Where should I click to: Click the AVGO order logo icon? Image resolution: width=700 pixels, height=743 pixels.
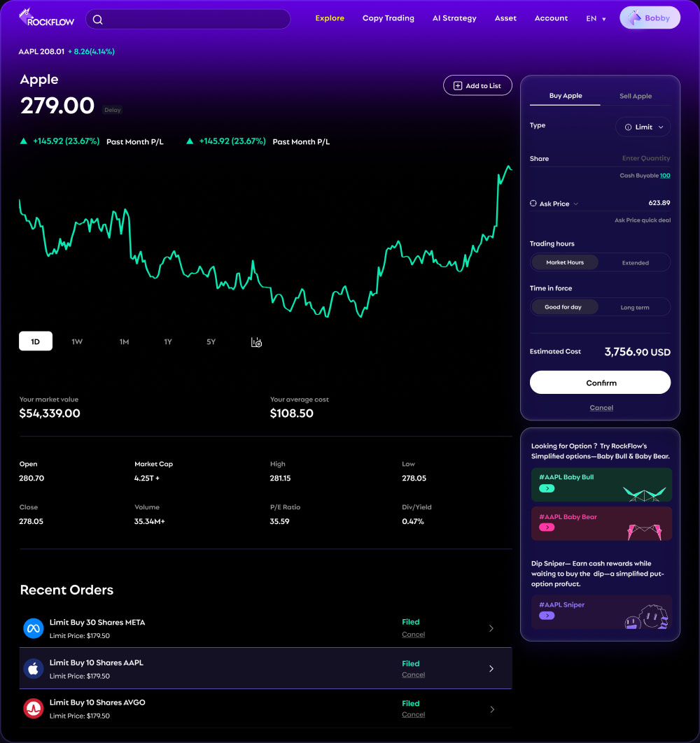[x=34, y=709]
